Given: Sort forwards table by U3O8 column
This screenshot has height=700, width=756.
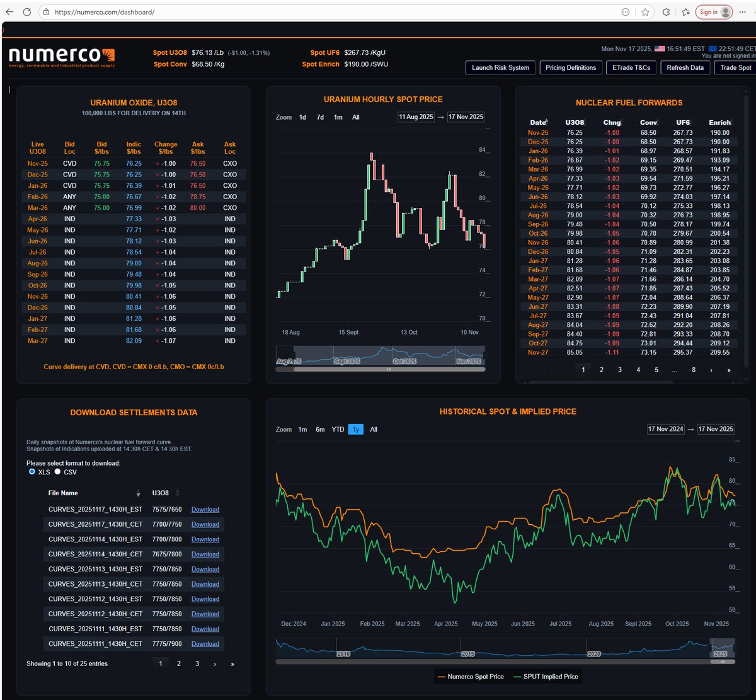Looking at the screenshot, I should click(575, 122).
